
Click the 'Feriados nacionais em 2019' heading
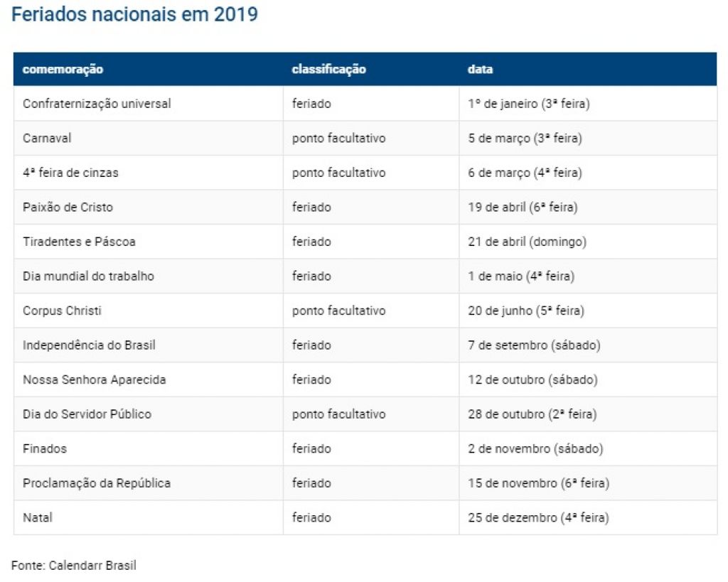pyautogui.click(x=134, y=14)
